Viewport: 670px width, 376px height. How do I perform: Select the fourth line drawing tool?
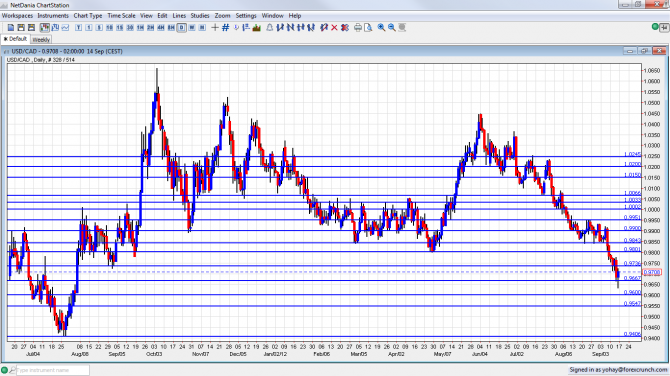[x=311, y=27]
